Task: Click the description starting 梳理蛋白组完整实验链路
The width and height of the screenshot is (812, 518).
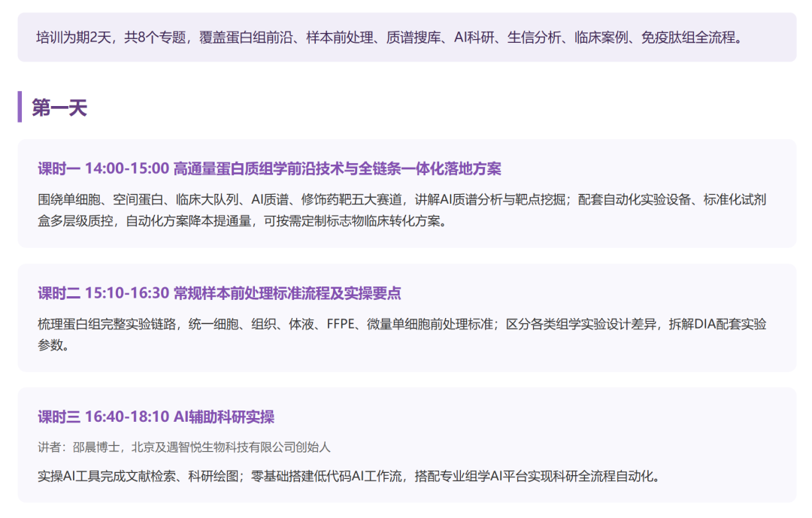Action: [x=401, y=334]
